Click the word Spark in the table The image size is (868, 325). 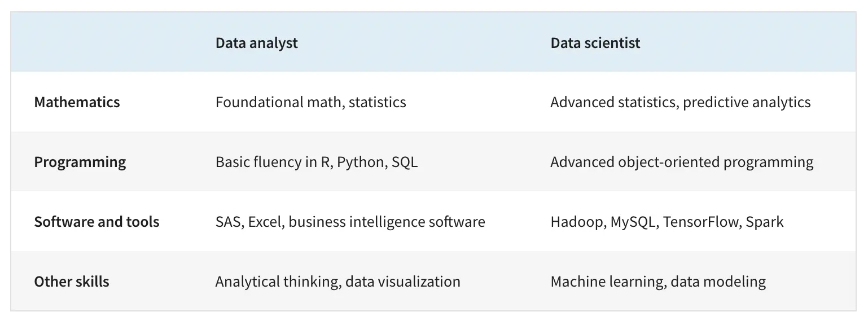764,222
